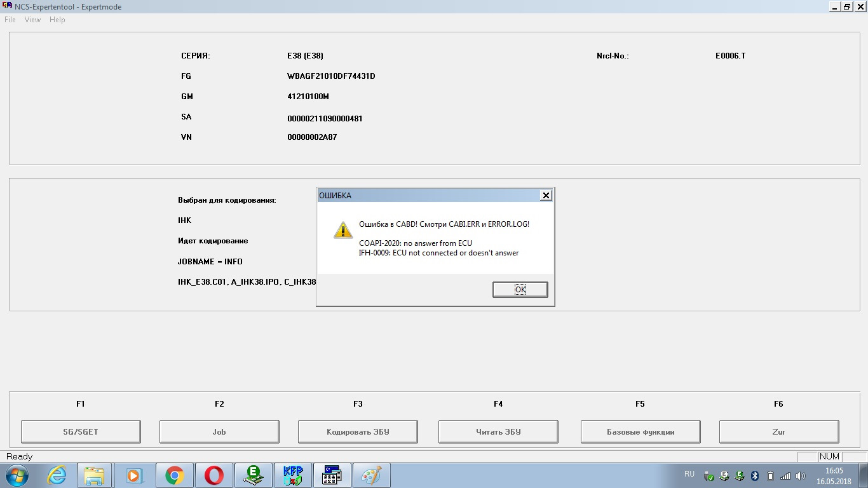The image size is (868, 488).
Task: Switch to NCS-Expertentool taskbar icon
Action: click(332, 475)
